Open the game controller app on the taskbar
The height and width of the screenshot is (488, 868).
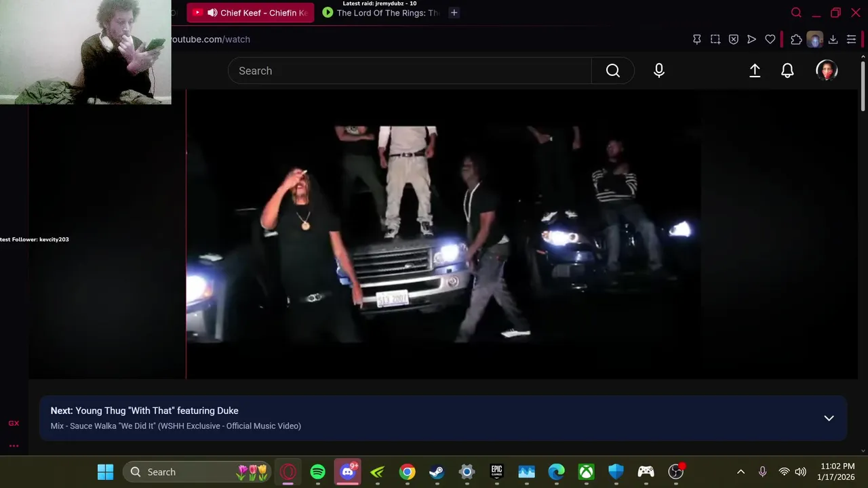[646, 472]
